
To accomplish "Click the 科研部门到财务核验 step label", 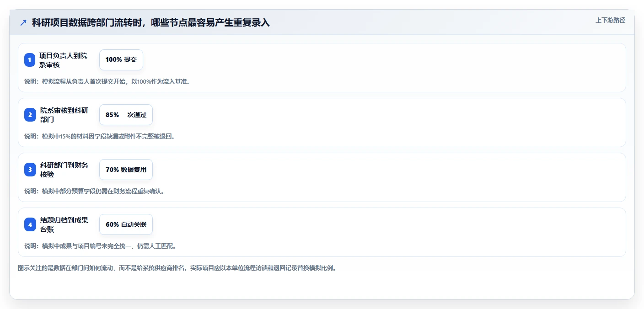I will (x=64, y=170).
